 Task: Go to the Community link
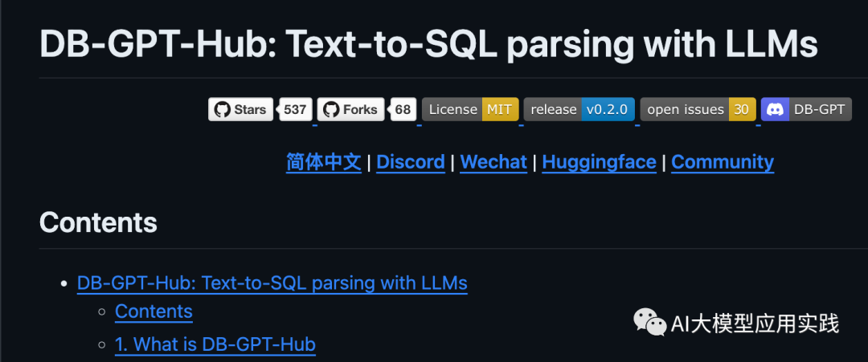click(723, 162)
